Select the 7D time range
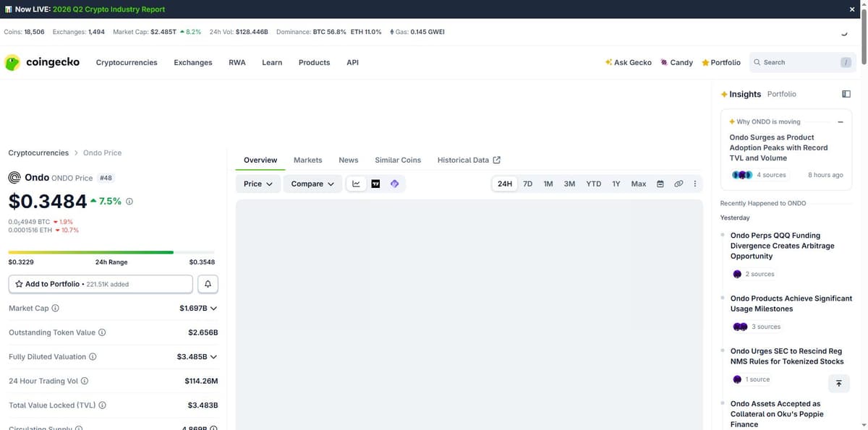Screen dimensions: 868x430 pos(528,184)
